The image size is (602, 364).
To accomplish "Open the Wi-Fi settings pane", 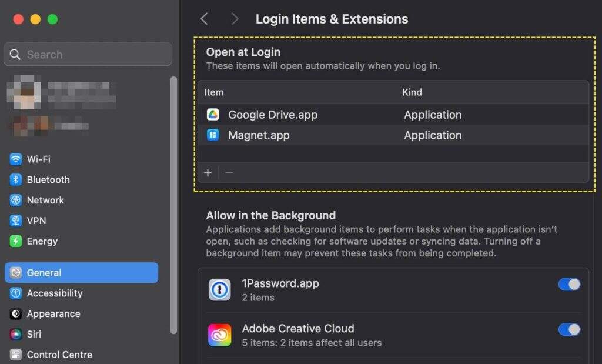I will [81, 159].
